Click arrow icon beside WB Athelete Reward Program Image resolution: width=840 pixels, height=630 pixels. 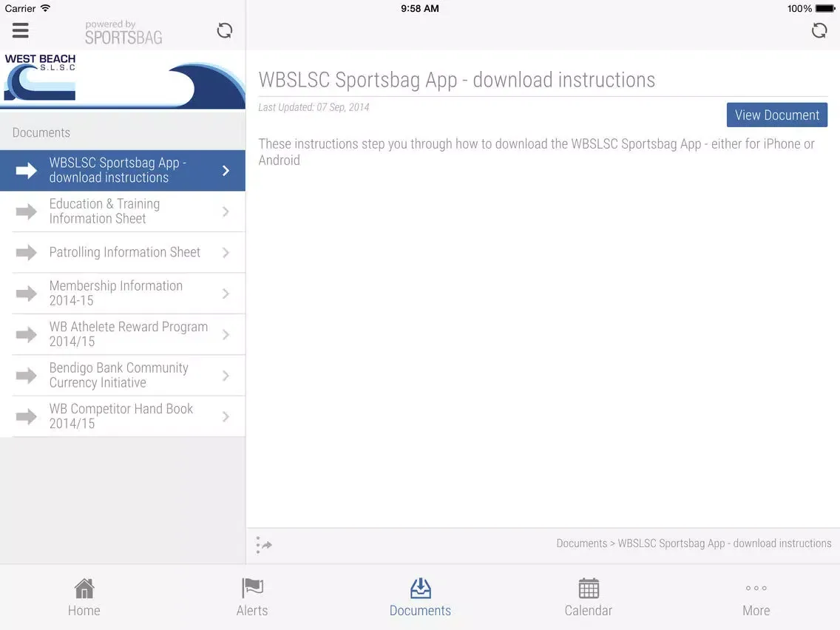coord(27,335)
